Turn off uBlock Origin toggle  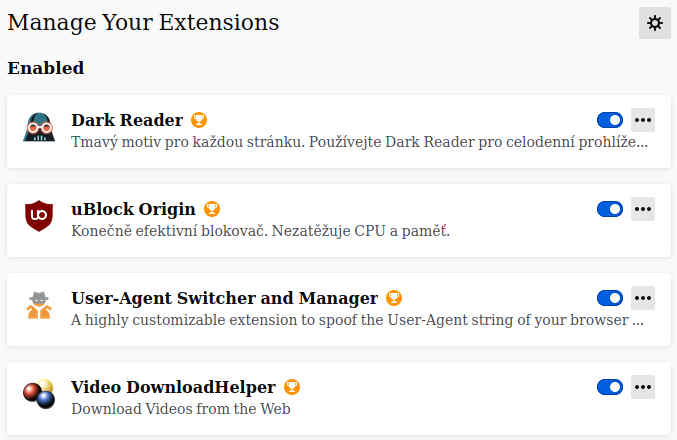point(609,209)
